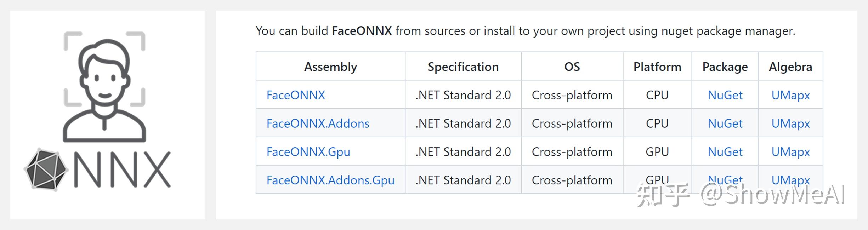
Task: Click UMapx link in the FaceONNX.Gpu row
Action: [790, 152]
